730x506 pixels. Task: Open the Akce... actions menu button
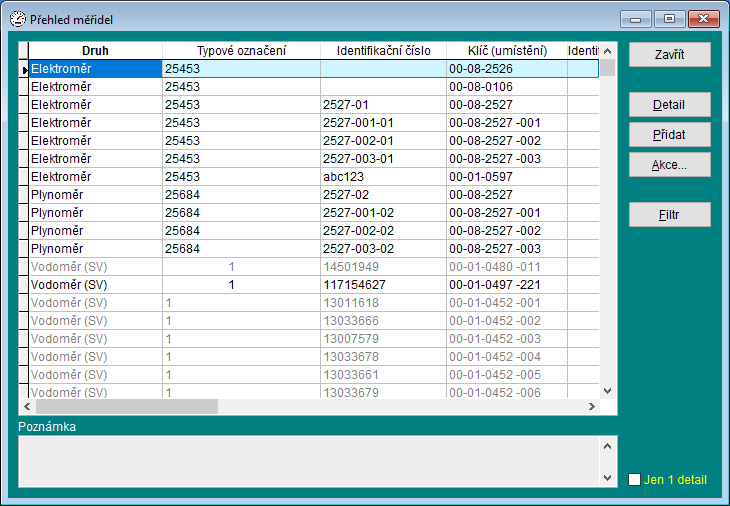click(669, 164)
